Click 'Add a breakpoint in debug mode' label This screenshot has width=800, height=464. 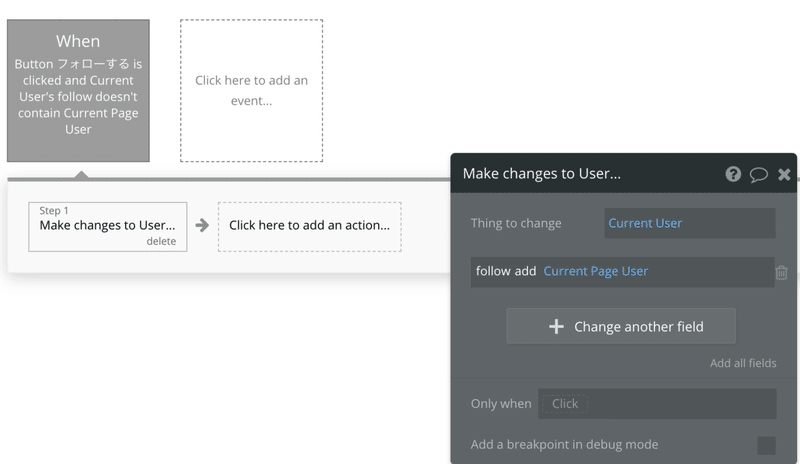point(564,445)
